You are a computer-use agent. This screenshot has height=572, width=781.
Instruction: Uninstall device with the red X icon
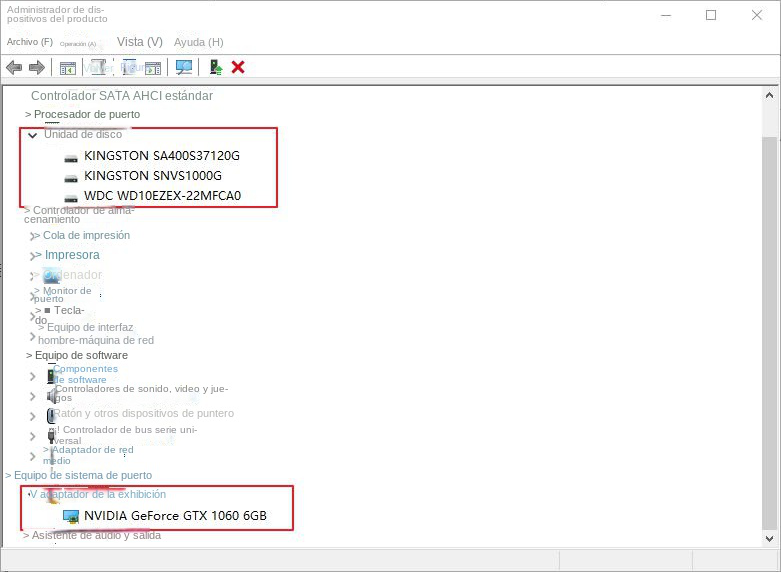(x=238, y=67)
